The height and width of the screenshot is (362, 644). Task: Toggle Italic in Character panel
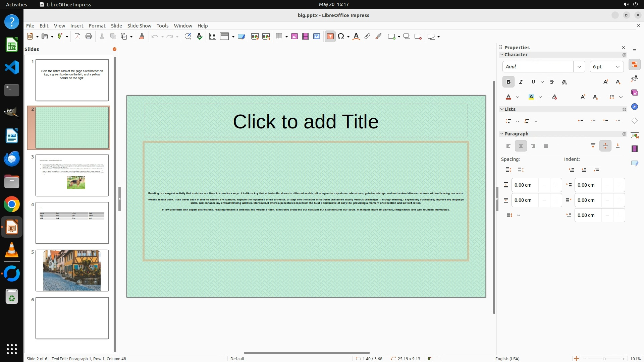521,82
